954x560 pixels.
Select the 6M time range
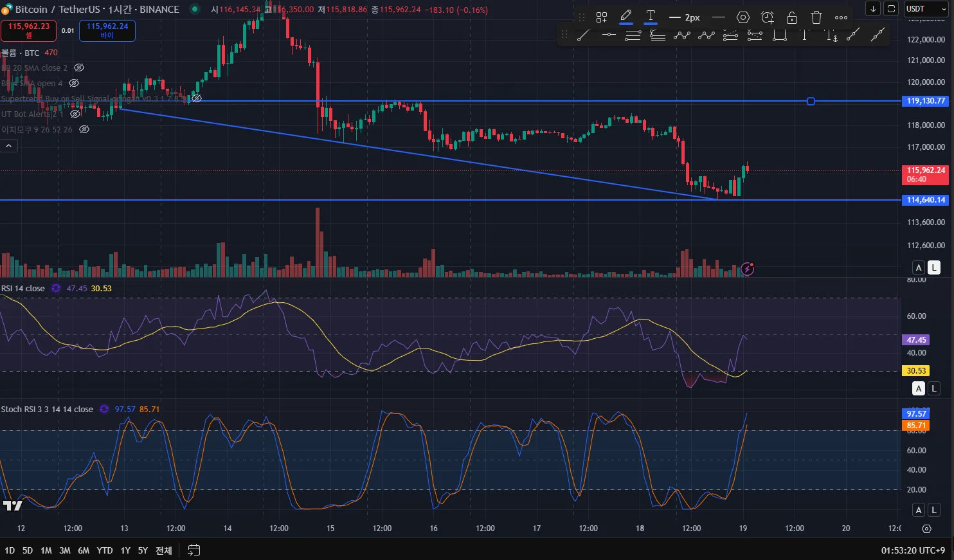pyautogui.click(x=84, y=550)
